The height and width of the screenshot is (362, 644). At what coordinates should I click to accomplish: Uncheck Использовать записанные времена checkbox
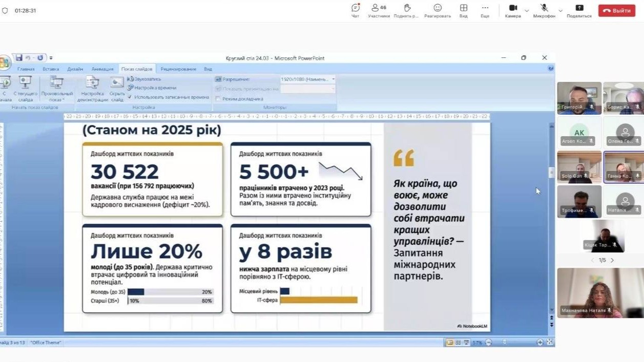pos(130,97)
